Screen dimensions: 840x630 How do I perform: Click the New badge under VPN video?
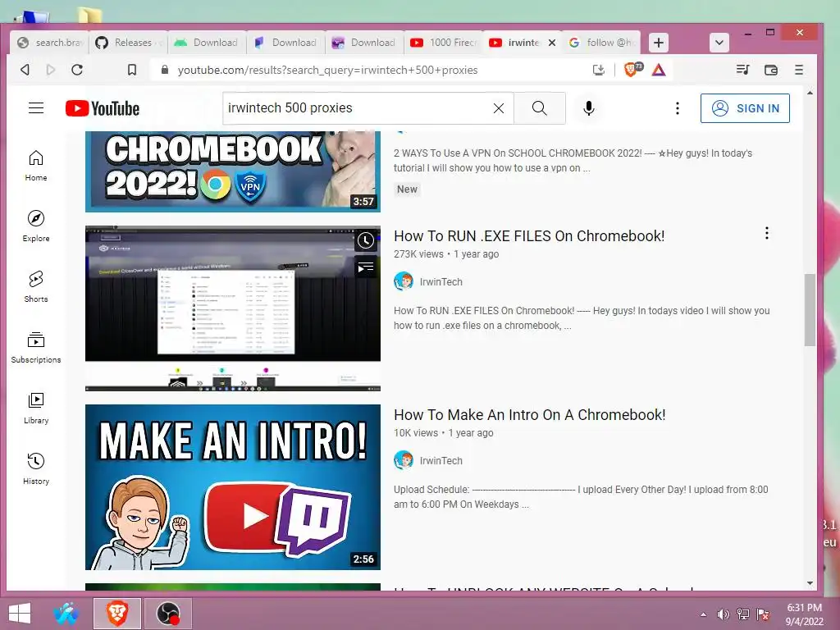click(407, 189)
